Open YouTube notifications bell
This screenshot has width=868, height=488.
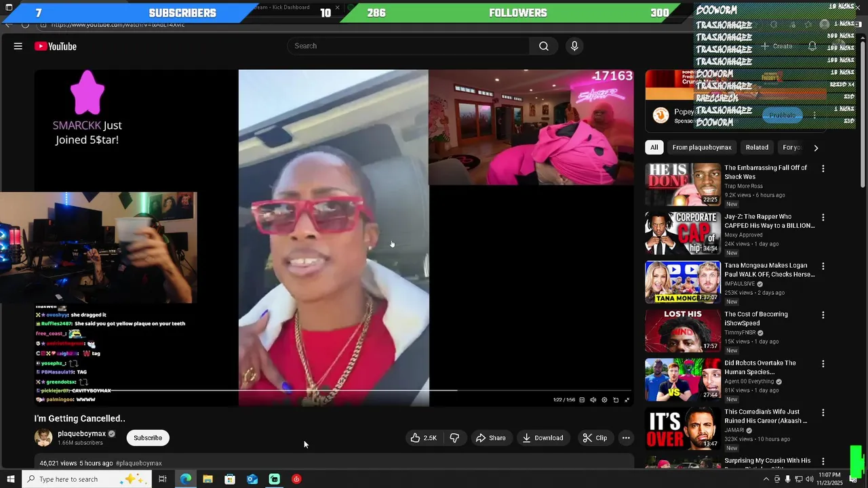[812, 46]
